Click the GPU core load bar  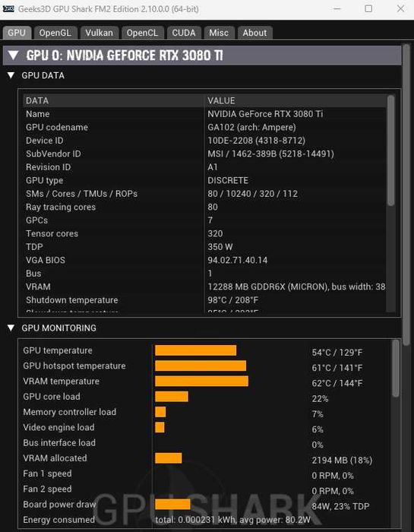tap(172, 396)
